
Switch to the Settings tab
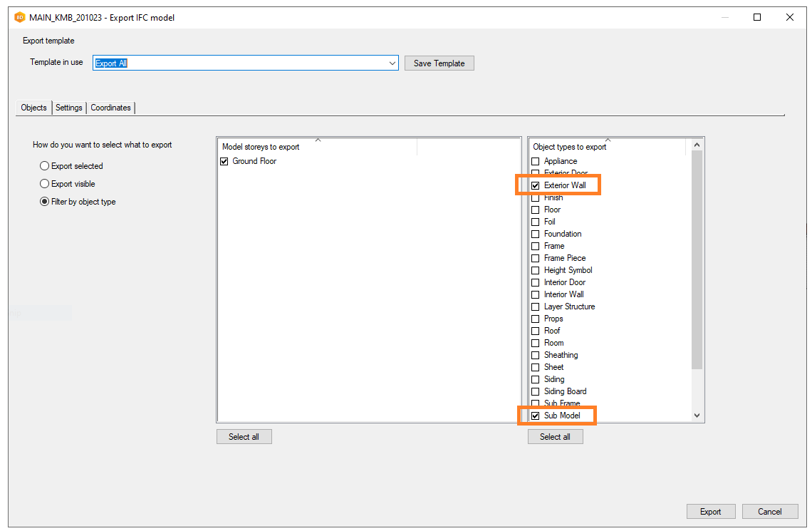point(69,108)
